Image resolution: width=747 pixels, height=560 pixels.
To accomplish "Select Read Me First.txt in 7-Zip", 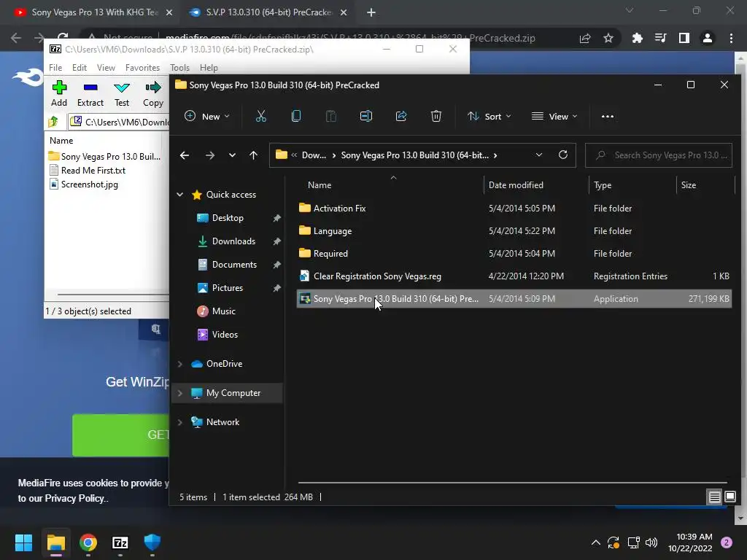I will coord(93,171).
